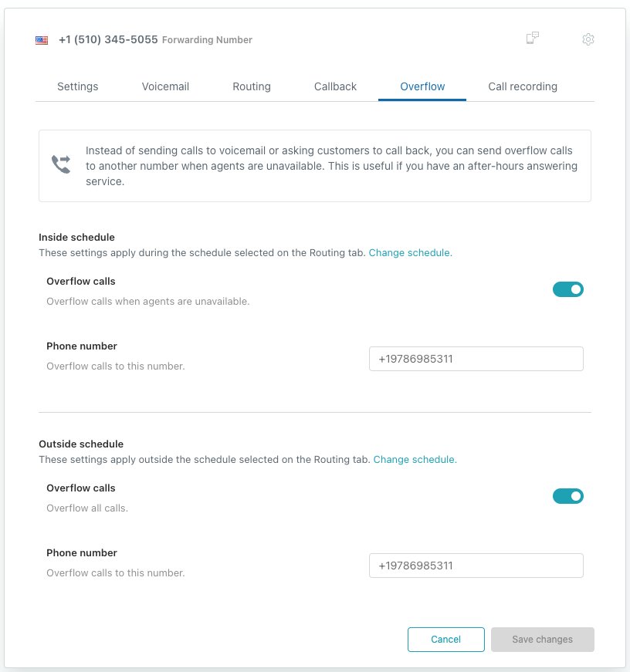Select the Overflow tab
The width and height of the screenshot is (630, 672).
click(x=422, y=86)
